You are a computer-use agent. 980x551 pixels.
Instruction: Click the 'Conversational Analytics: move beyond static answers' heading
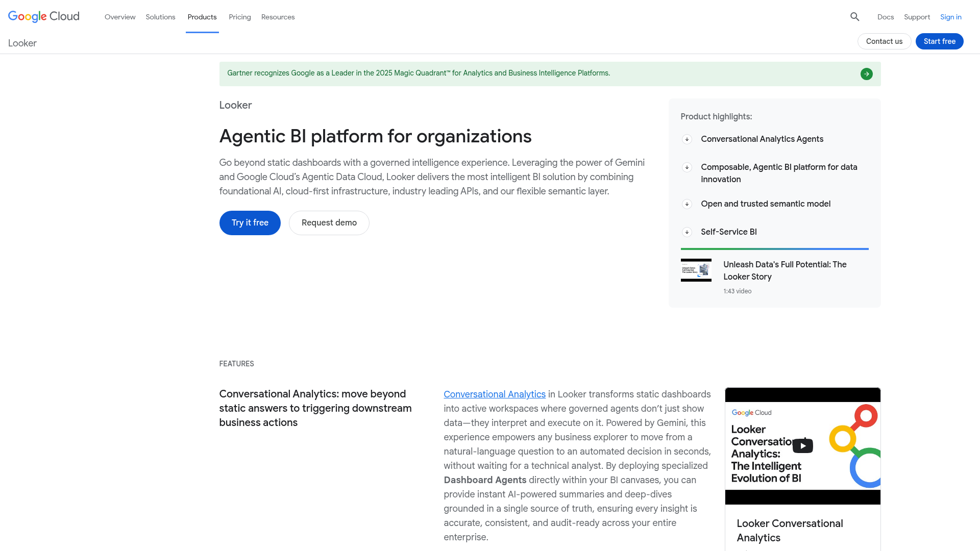pyautogui.click(x=315, y=408)
